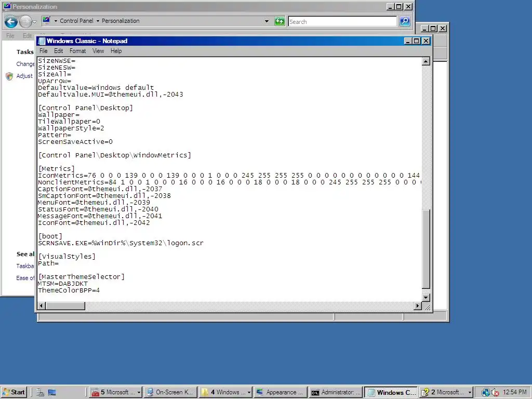Screen dimensions: 532x399
Task: Maximize the Notepad window
Action: [x=416, y=41]
